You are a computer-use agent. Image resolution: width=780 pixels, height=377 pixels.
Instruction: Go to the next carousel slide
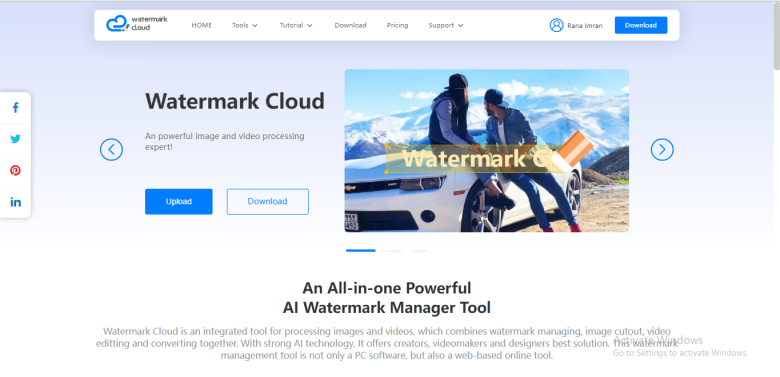pyautogui.click(x=662, y=149)
